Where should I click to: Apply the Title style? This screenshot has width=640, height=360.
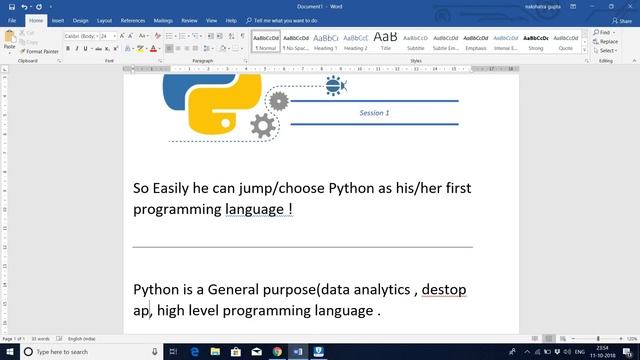(385, 42)
